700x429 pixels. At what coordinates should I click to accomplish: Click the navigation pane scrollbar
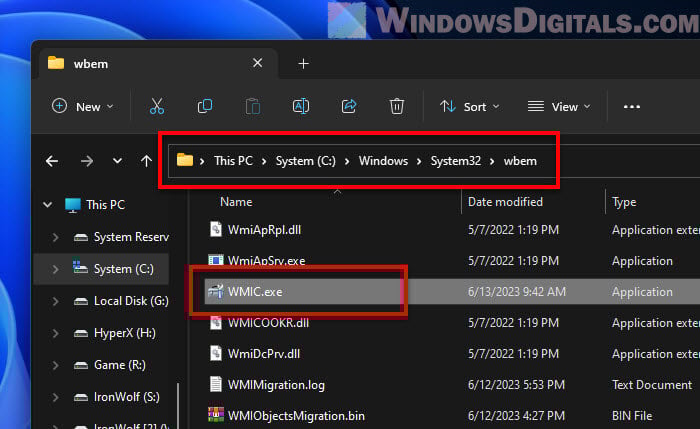[x=178, y=405]
